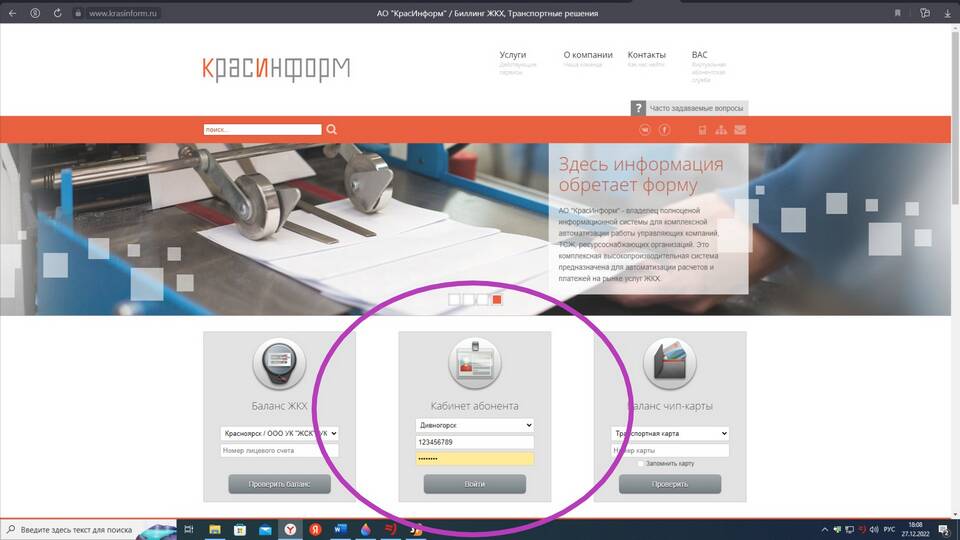Viewport: 960px width, 540px height.
Task: Open the Контакты menu item
Action: [646, 55]
